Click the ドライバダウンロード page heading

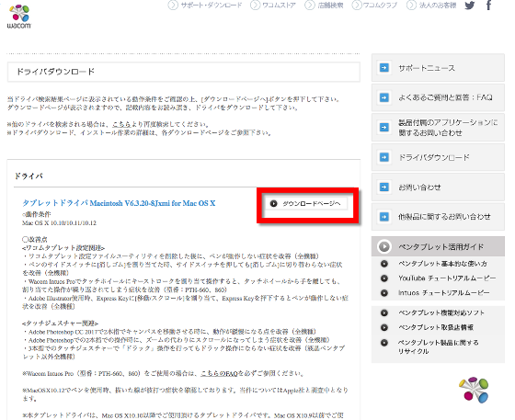coord(55,72)
